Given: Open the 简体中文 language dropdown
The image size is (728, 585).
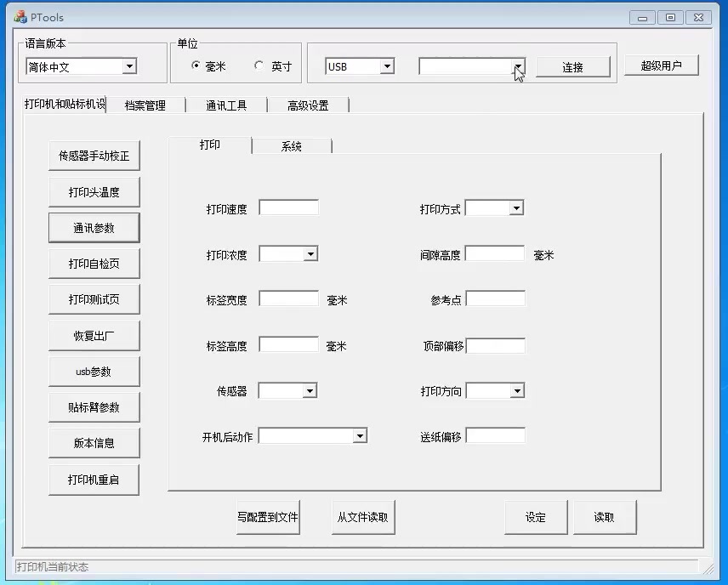Looking at the screenshot, I should coord(129,66).
